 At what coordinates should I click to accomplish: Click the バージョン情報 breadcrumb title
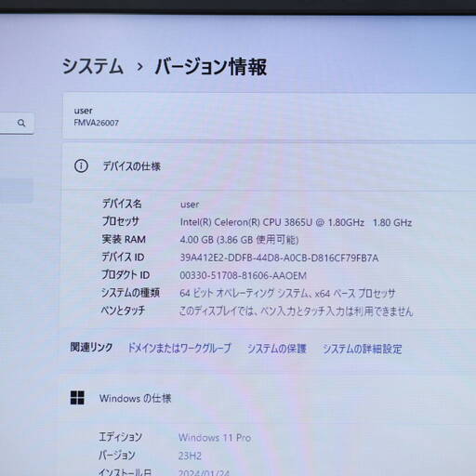(x=211, y=67)
